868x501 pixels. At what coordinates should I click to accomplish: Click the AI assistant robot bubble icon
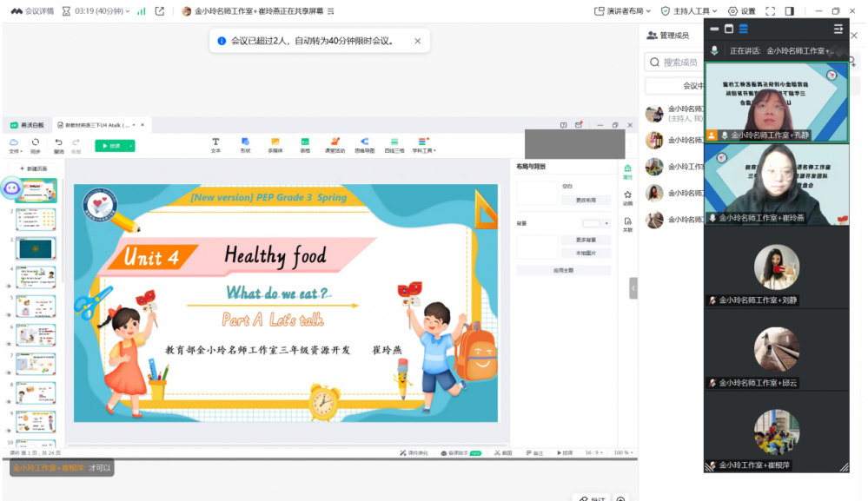point(11,188)
